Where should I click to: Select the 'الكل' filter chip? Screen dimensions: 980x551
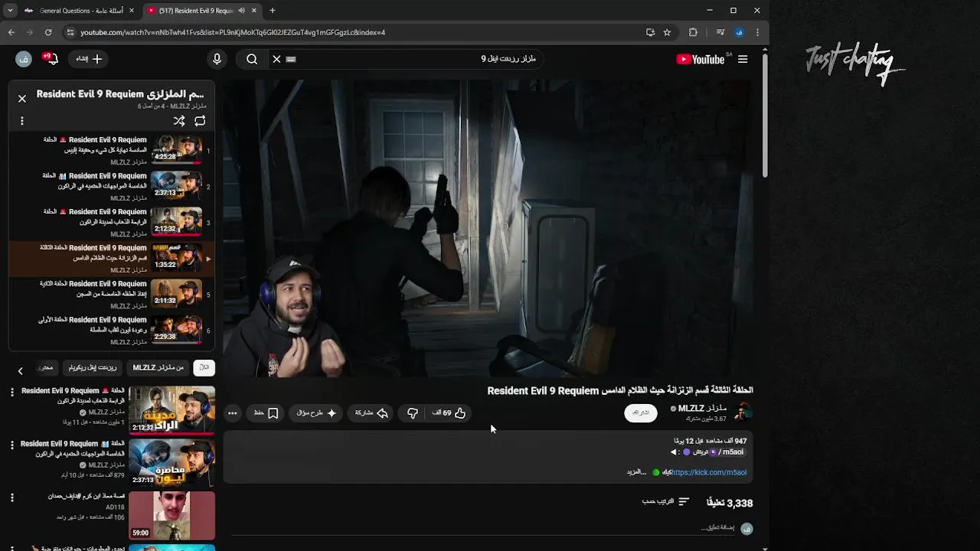[x=204, y=368]
